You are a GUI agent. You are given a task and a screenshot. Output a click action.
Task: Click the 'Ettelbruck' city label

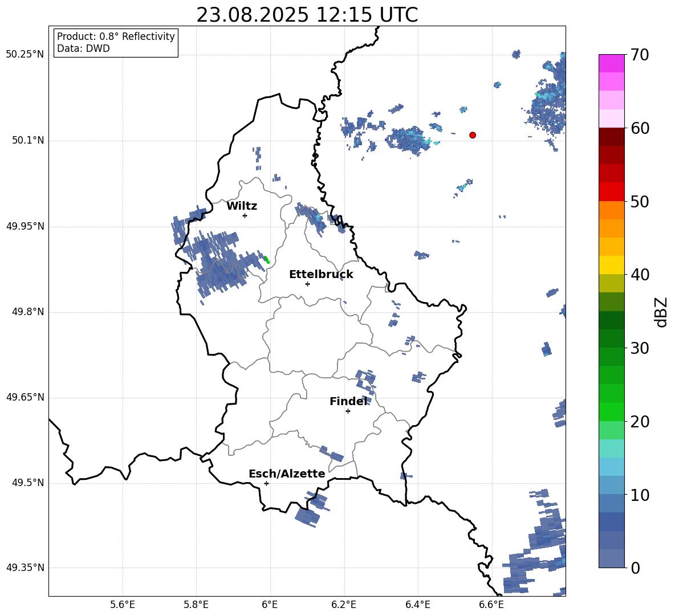321,275
